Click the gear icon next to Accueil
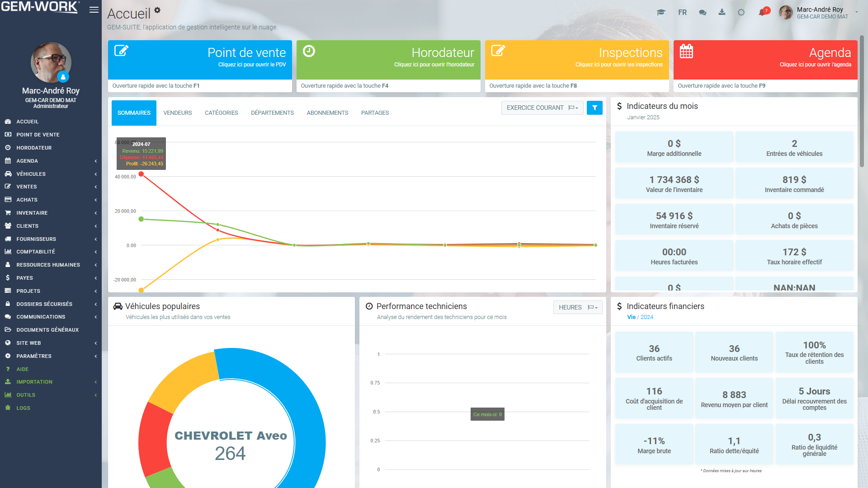This screenshot has width=868, height=488. click(x=157, y=10)
